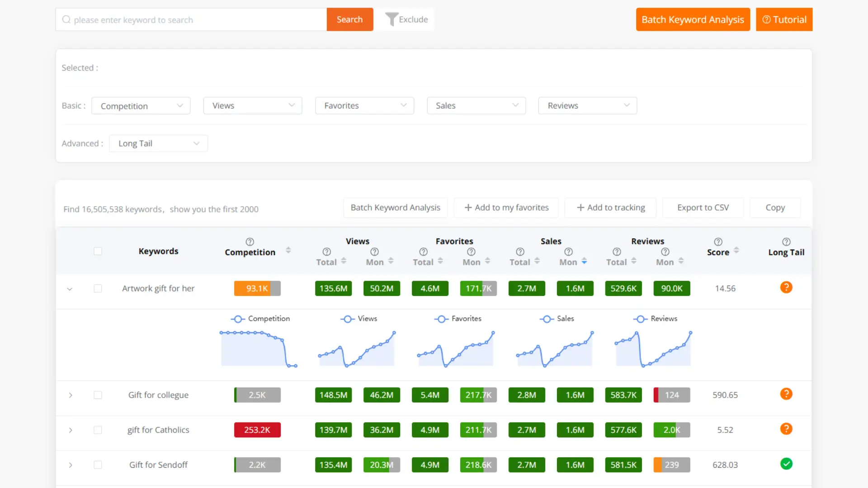Tick the checkbox beside Gift for collegue
Screen dimensions: 868x488
(98, 394)
